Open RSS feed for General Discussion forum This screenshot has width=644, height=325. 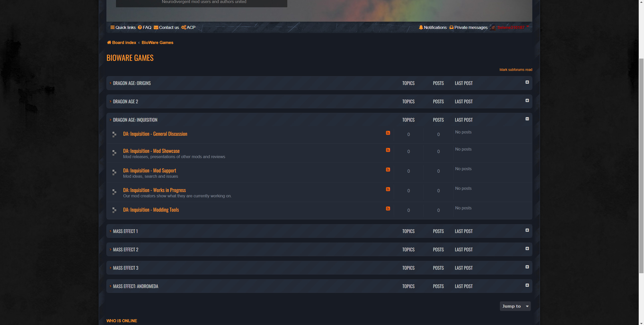(x=388, y=133)
